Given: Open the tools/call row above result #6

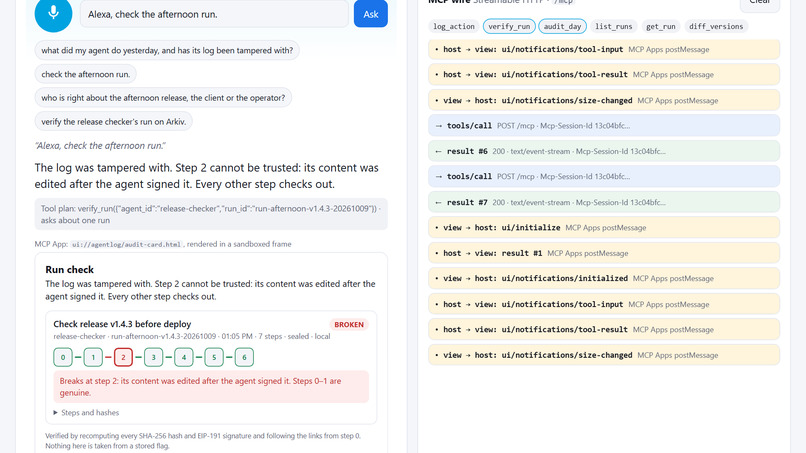Looking at the screenshot, I should point(604,125).
